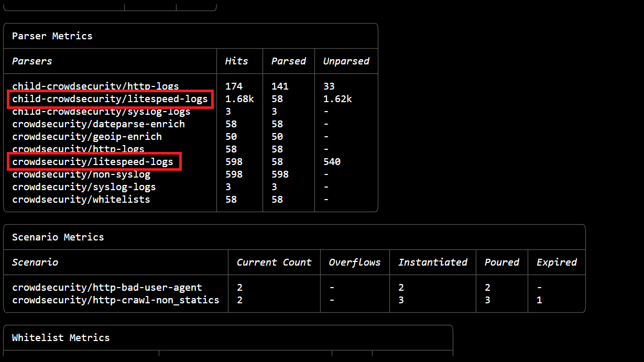The height and width of the screenshot is (362, 644).
Task: Click Parsed value 58 for child-crowdsecurity/litespeed-logs
Action: tap(277, 99)
